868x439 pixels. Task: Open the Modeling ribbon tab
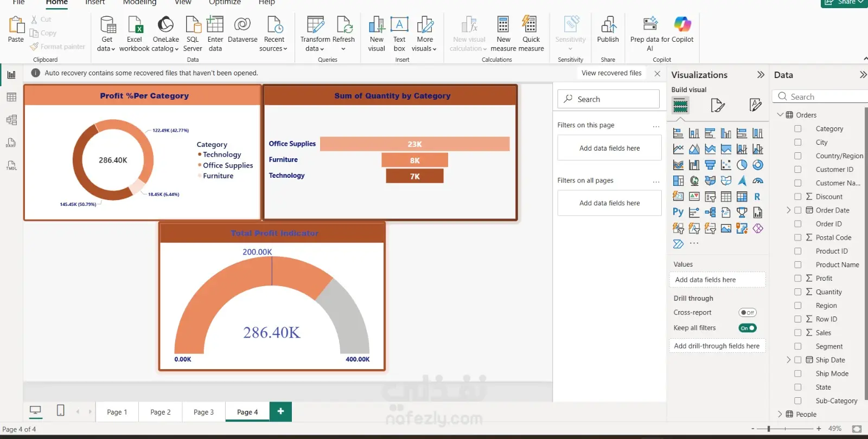pos(139,3)
